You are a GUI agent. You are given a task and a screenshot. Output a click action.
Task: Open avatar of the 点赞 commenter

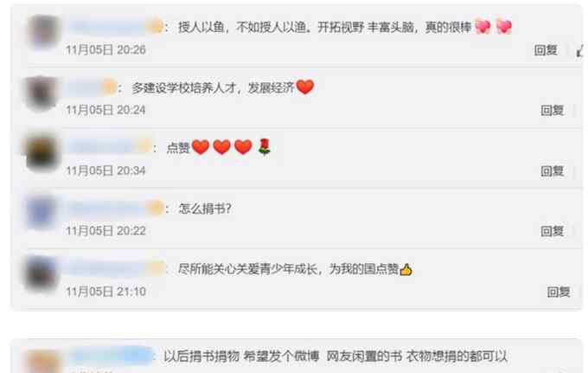point(42,152)
